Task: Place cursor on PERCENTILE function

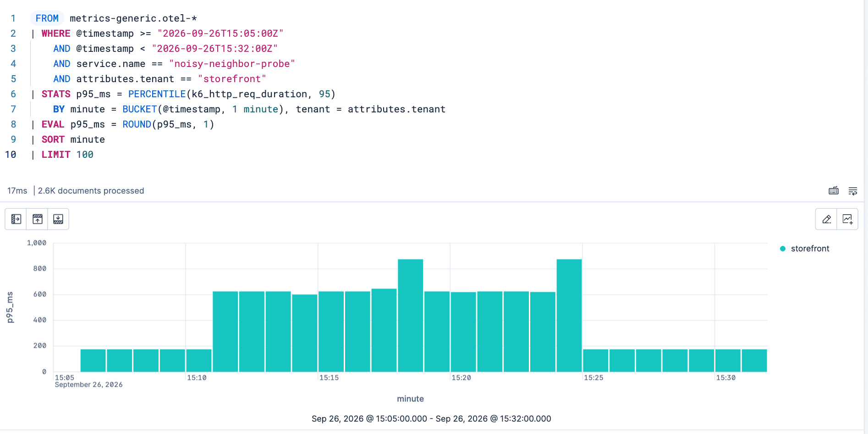Action: (x=157, y=94)
